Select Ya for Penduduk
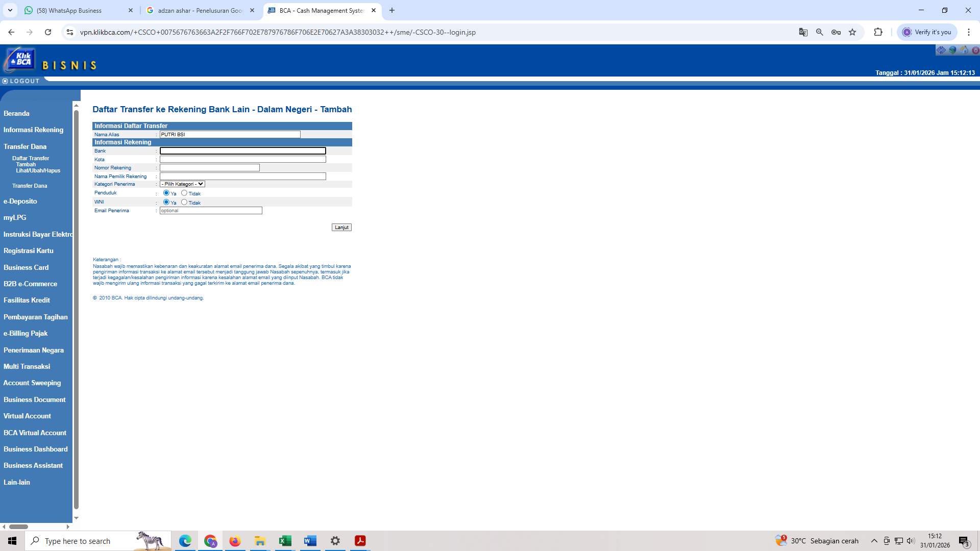 (x=166, y=193)
